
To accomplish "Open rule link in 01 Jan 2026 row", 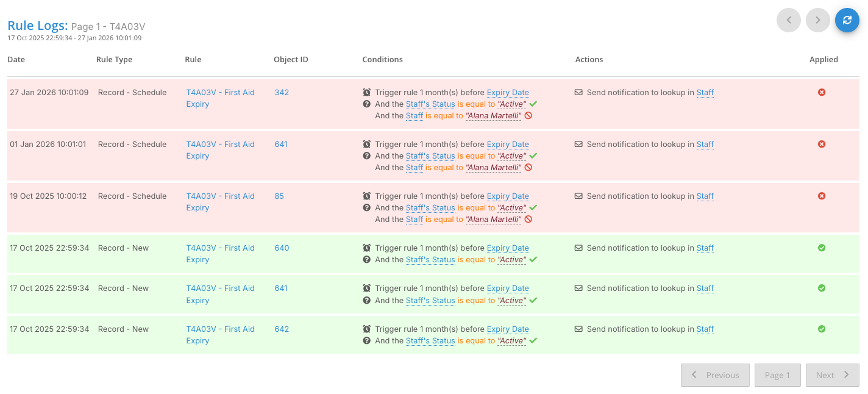I will coord(220,150).
